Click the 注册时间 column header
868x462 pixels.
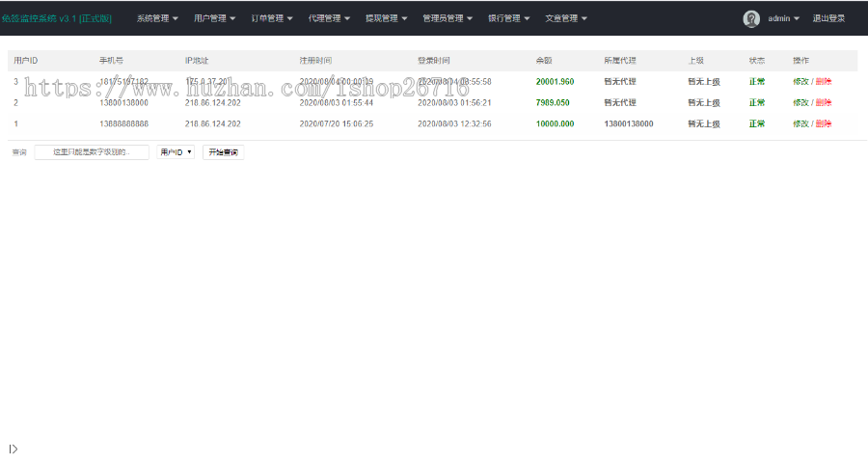coord(315,61)
